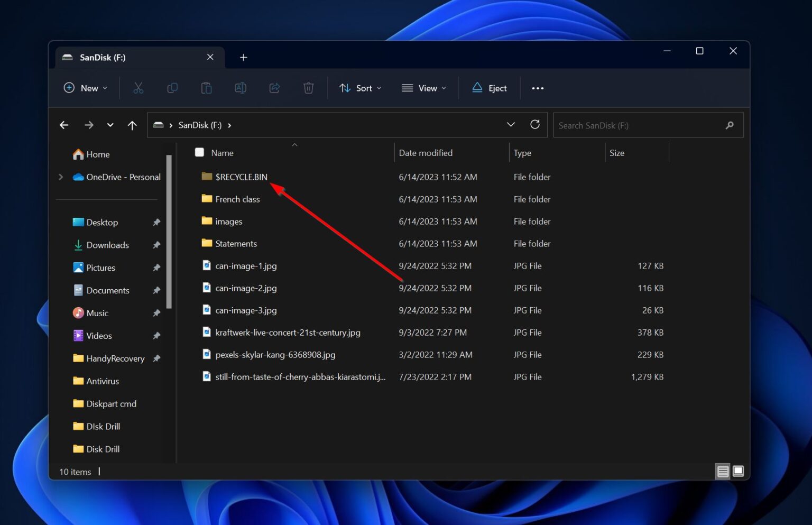Image resolution: width=812 pixels, height=525 pixels.
Task: Cut the selected item using toolbar
Action: (x=138, y=88)
